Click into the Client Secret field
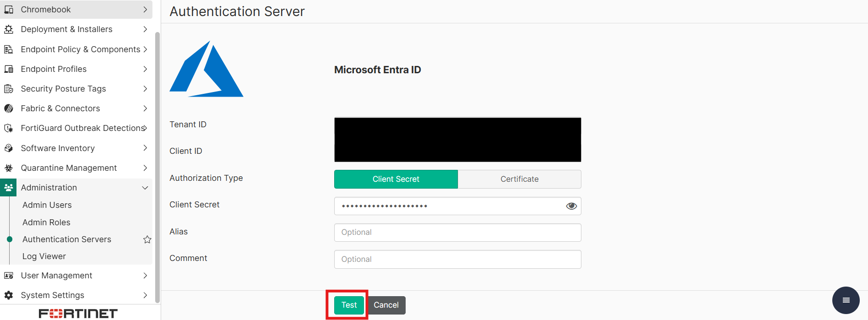 (x=458, y=206)
